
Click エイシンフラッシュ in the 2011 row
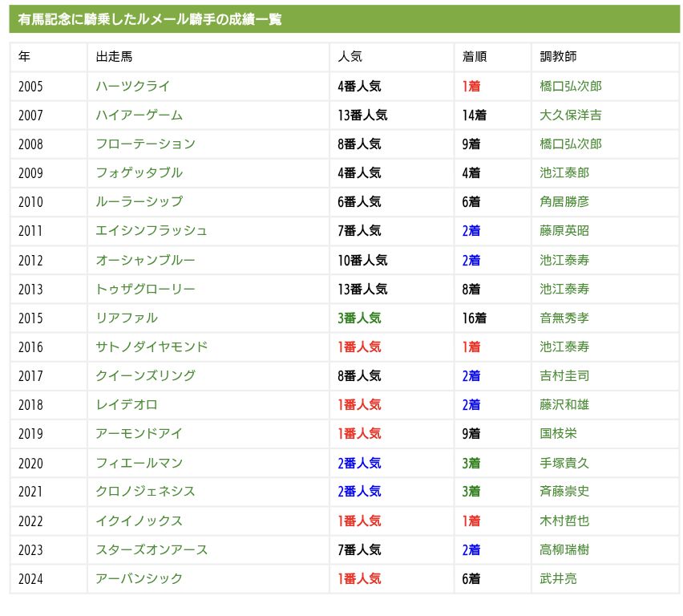click(152, 230)
